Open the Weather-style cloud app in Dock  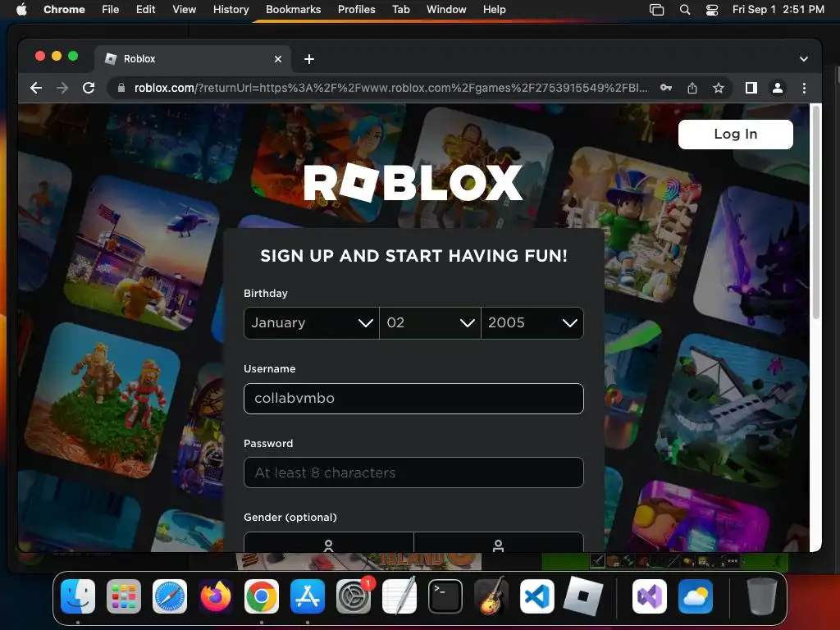[x=696, y=596]
